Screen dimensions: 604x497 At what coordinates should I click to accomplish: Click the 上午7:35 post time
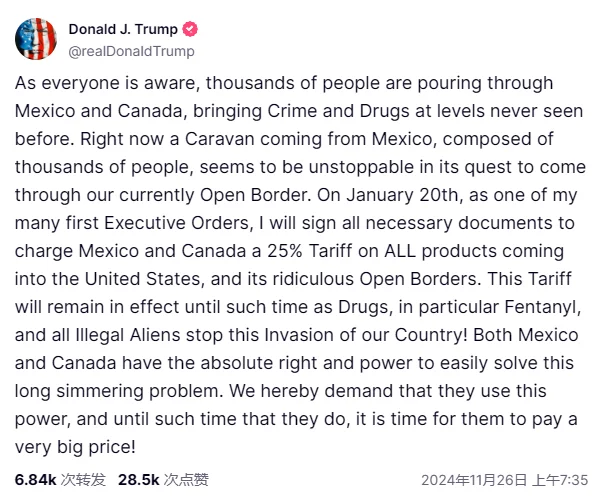click(560, 480)
